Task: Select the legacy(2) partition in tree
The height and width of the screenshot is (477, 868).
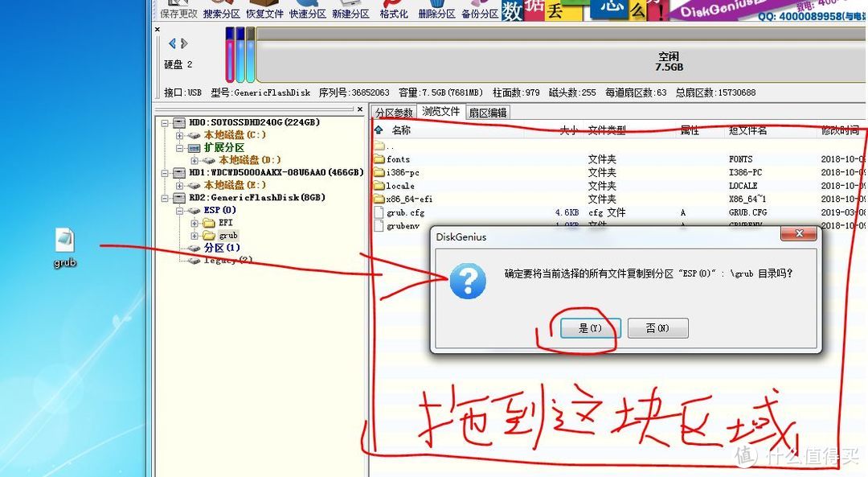Action: click(227, 260)
